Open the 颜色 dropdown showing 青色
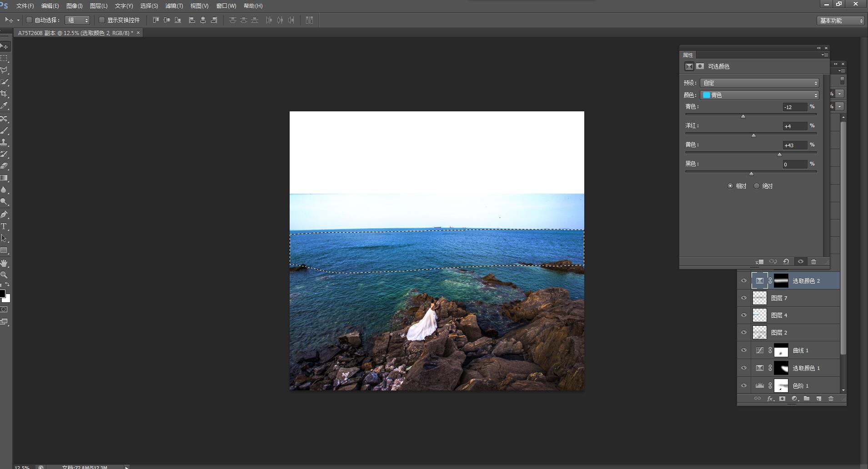The image size is (868, 469). 759,95
